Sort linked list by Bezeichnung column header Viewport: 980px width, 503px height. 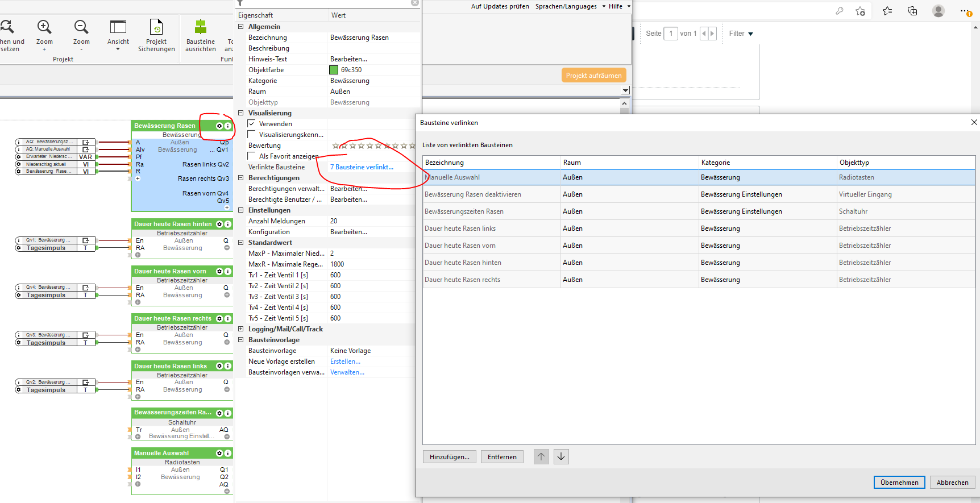(x=492, y=163)
